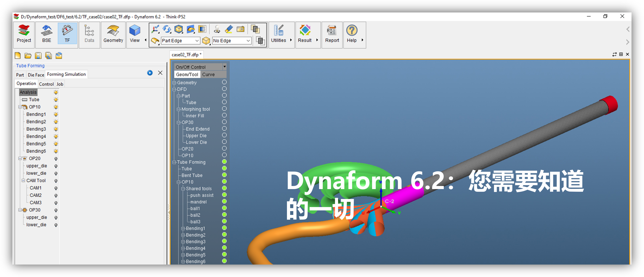Toggle visibility circle for DFD
The height and width of the screenshot is (277, 644).
point(224,89)
